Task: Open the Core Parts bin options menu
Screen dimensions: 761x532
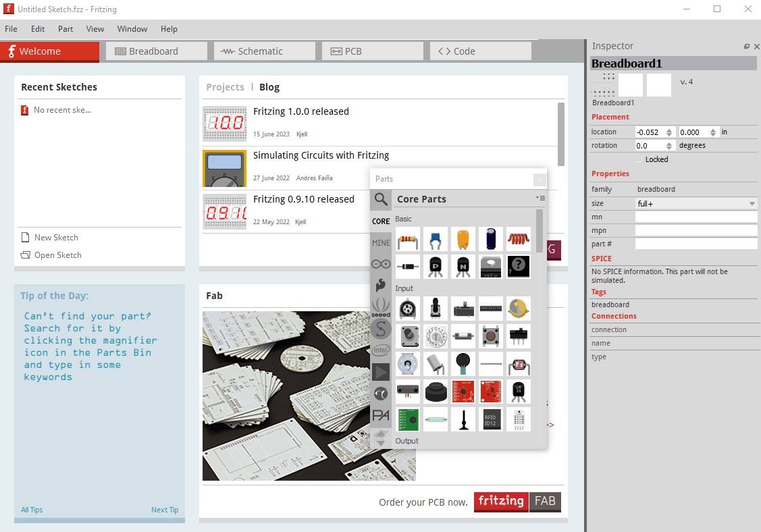Action: point(541,198)
